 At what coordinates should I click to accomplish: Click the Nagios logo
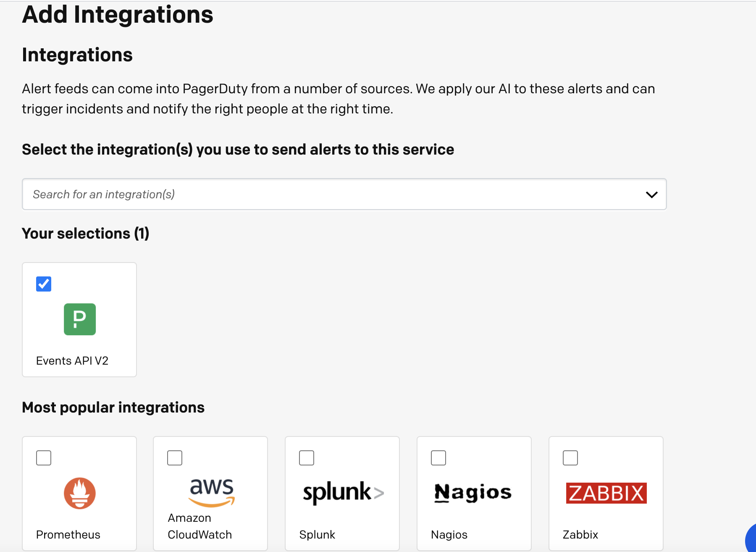point(473,492)
